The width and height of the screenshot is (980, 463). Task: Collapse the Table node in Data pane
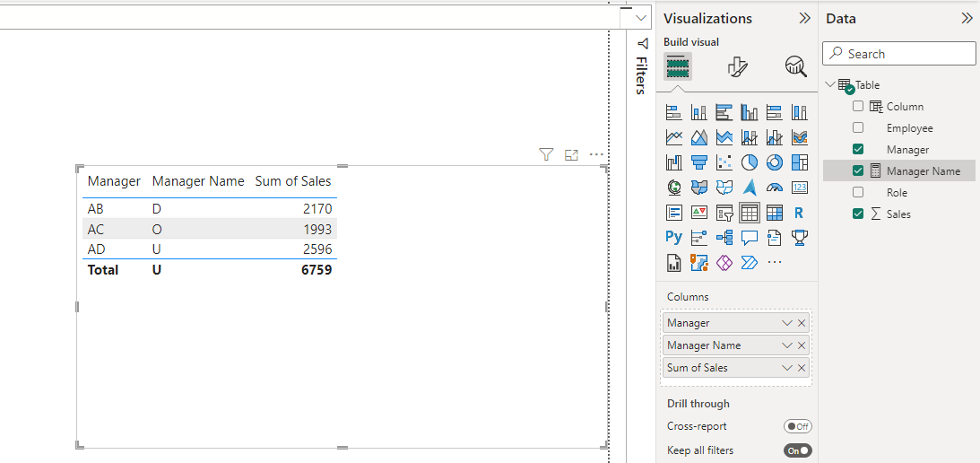[x=830, y=84]
